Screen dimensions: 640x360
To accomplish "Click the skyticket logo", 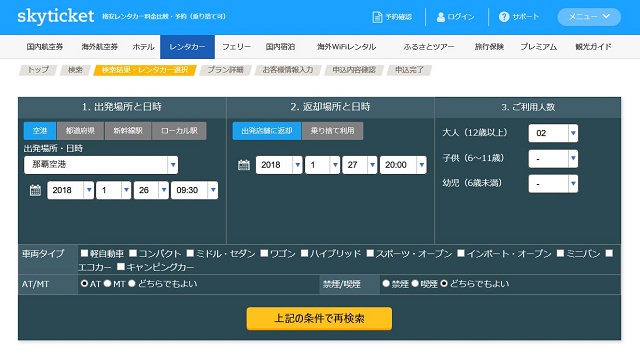I will click(x=56, y=16).
